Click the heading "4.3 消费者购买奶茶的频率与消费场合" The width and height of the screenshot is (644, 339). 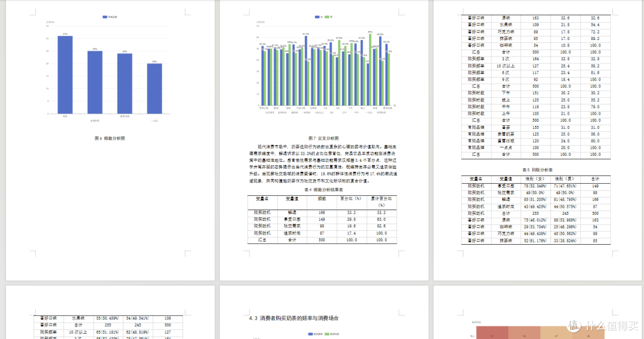pyautogui.click(x=293, y=318)
